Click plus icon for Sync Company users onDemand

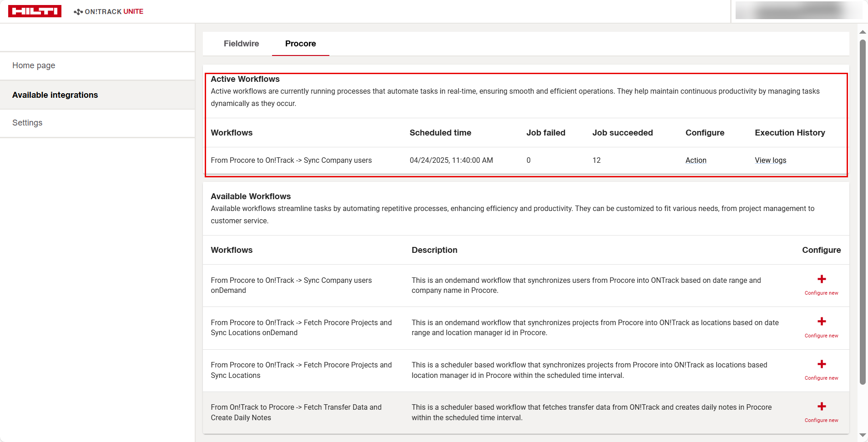click(822, 279)
